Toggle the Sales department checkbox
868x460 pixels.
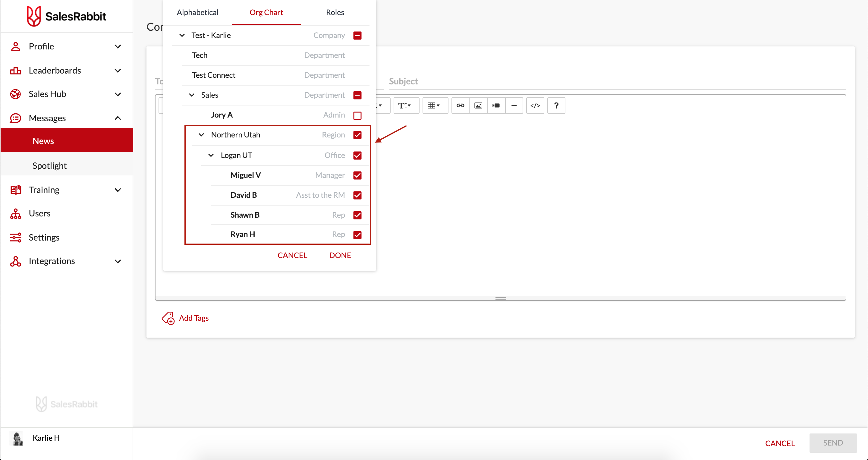pyautogui.click(x=357, y=95)
